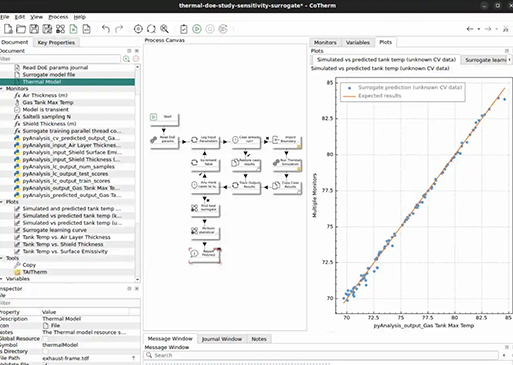Float the Inspector panel

coord(129,289)
